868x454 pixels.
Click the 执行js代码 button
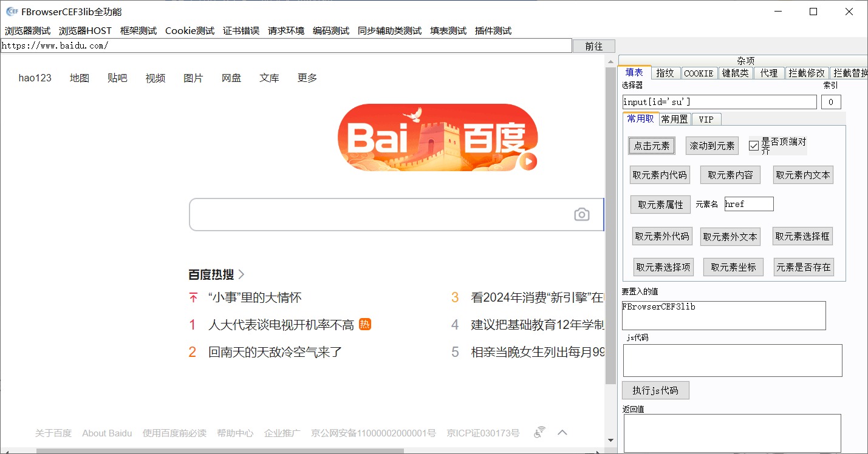click(655, 390)
